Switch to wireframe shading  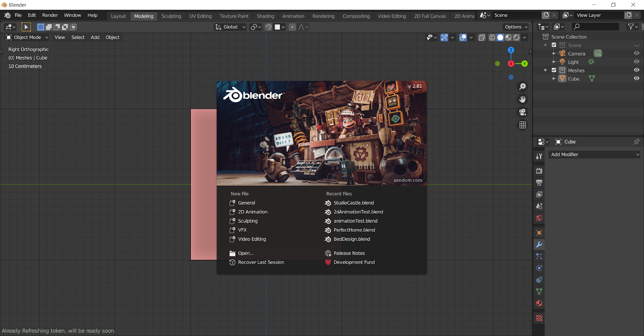[x=492, y=37]
